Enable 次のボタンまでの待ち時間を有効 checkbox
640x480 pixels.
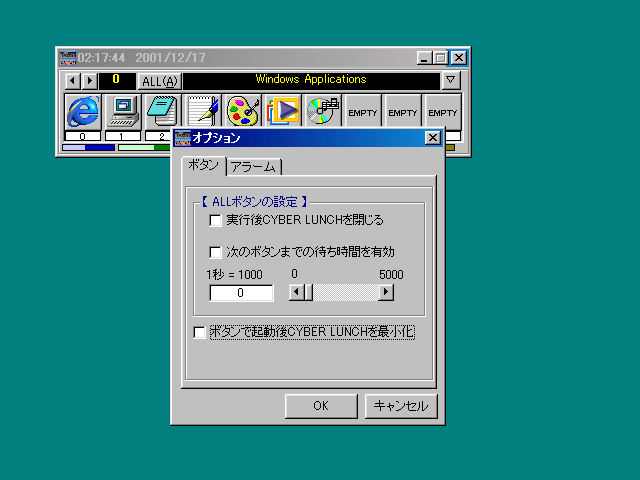coord(215,252)
